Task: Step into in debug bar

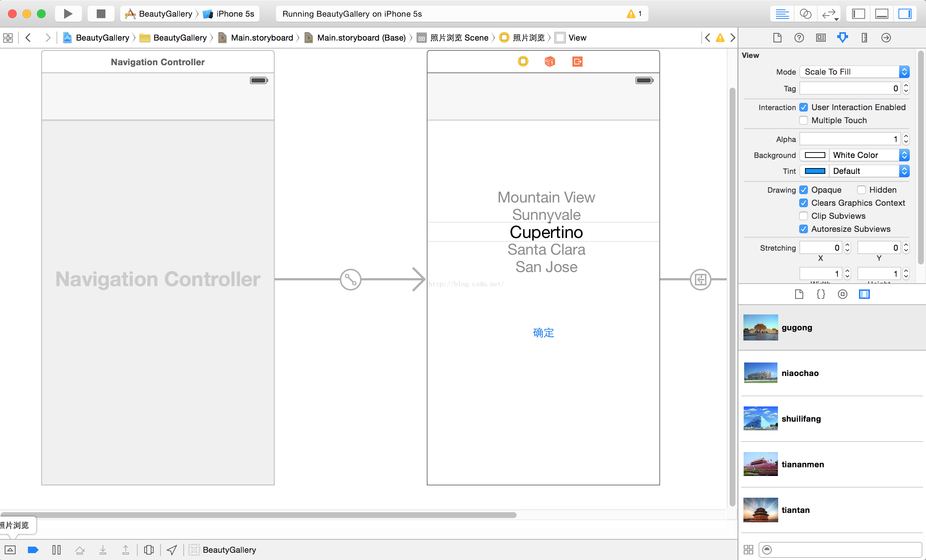Action: click(x=103, y=550)
